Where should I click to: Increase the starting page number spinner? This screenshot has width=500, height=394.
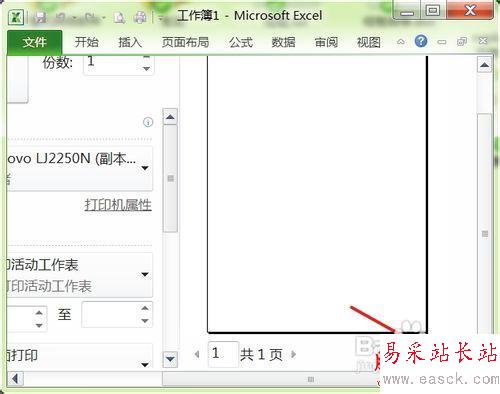point(39,313)
